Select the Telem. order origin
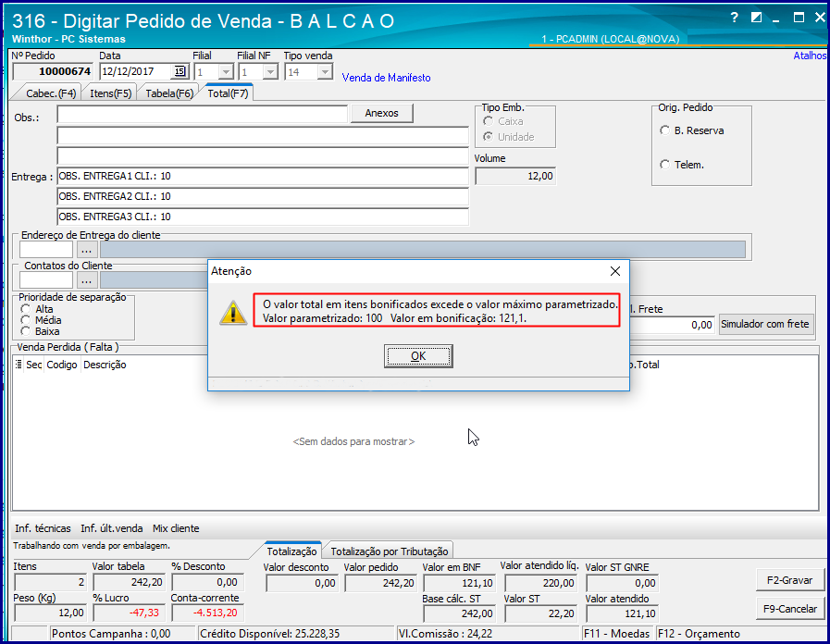 665,165
